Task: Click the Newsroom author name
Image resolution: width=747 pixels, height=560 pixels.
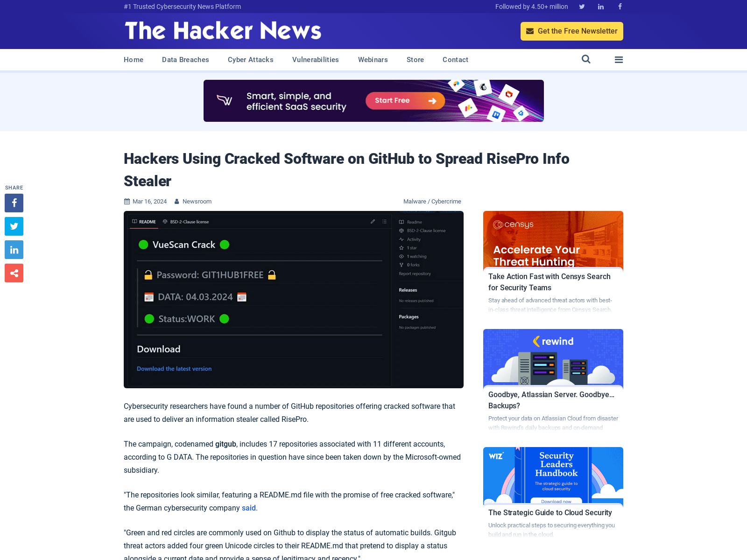Action: point(197,202)
